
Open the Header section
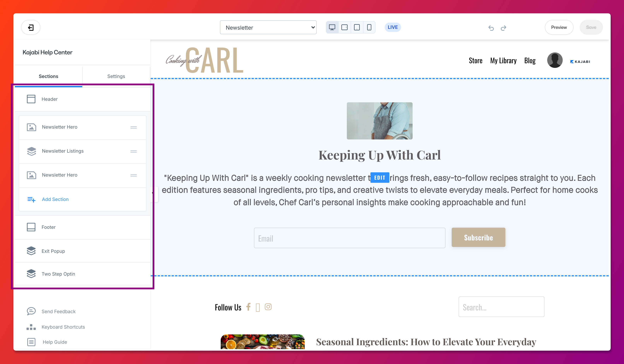click(82, 99)
